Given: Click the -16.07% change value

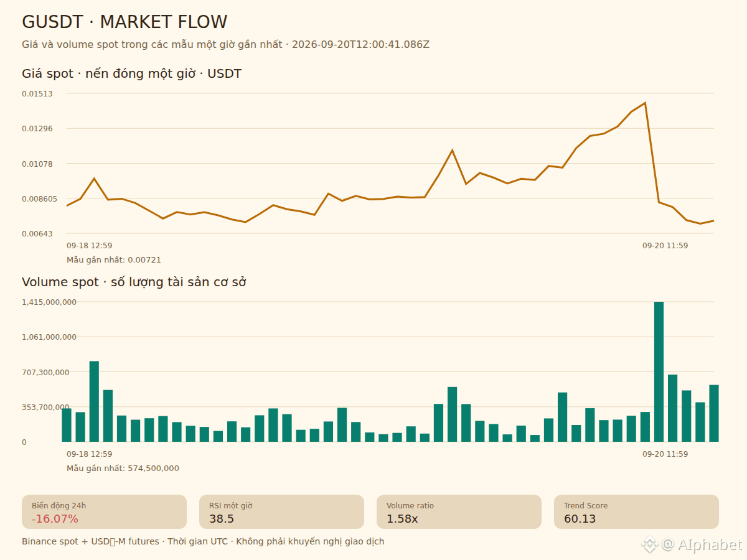Looking at the screenshot, I should [55, 519].
